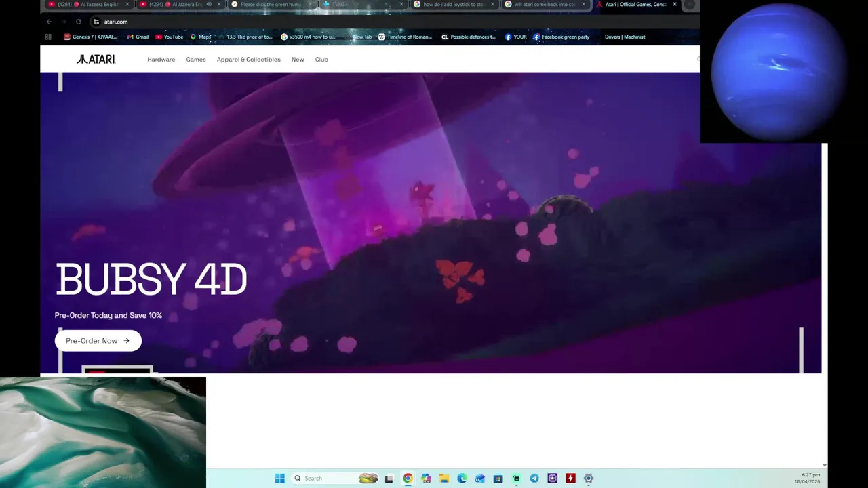Viewport: 868px width, 488px height.
Task: Open the Windows Start menu
Action: pyautogui.click(x=280, y=479)
